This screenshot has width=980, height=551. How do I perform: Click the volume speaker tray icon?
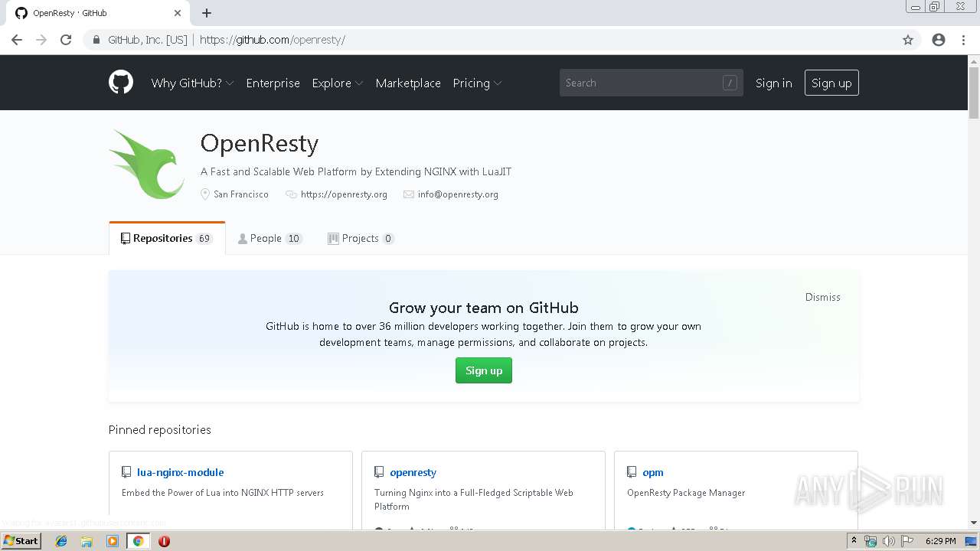(x=888, y=541)
